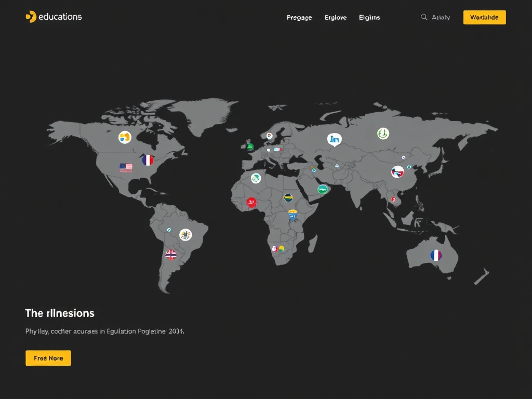Click the blue-white speech bubble marker in Russia
This screenshot has width=532, height=399.
pos(335,139)
